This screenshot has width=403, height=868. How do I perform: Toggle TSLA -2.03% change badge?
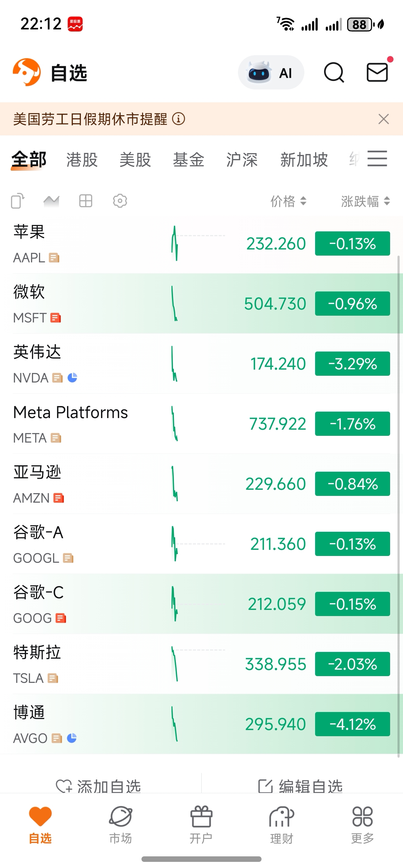coord(352,664)
